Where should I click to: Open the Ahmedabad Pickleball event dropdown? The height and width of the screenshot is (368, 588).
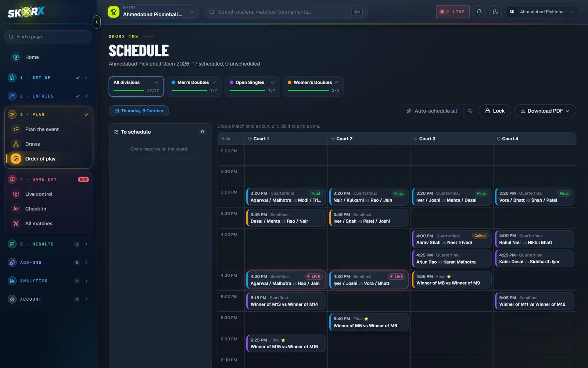pos(153,12)
